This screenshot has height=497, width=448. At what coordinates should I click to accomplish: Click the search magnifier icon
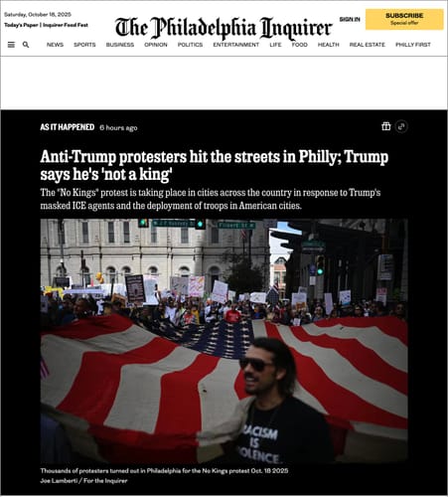26,45
